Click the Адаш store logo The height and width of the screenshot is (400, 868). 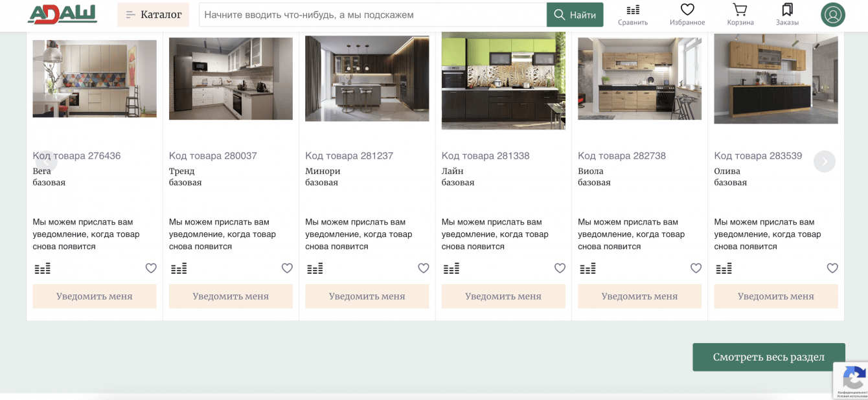tap(62, 14)
